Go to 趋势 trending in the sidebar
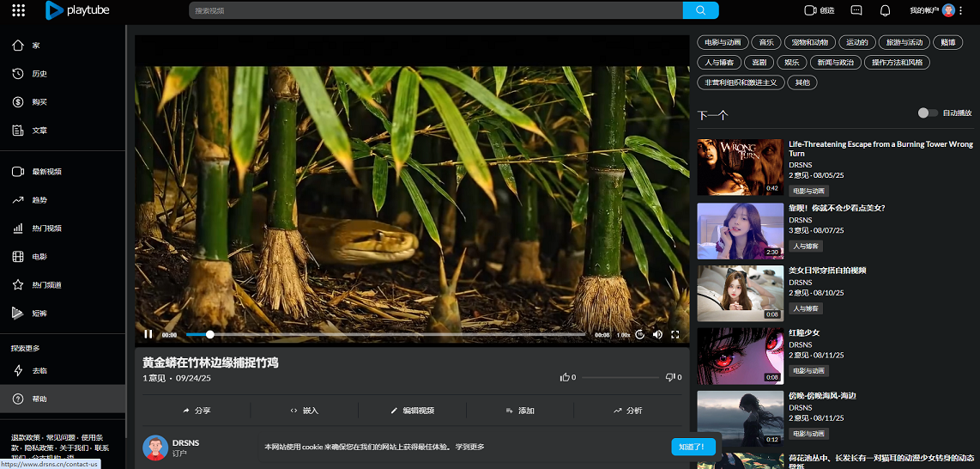 coord(40,199)
